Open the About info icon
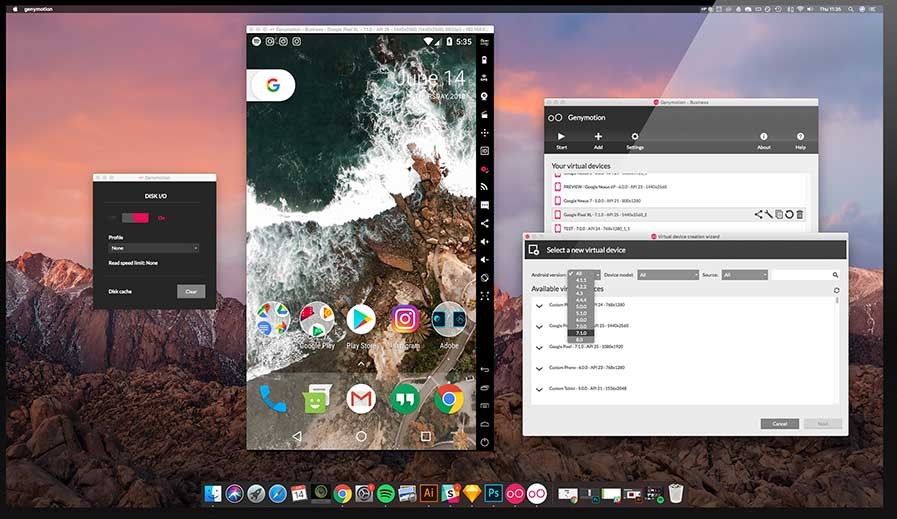Viewport: 897px width, 519px height. pyautogui.click(x=764, y=136)
